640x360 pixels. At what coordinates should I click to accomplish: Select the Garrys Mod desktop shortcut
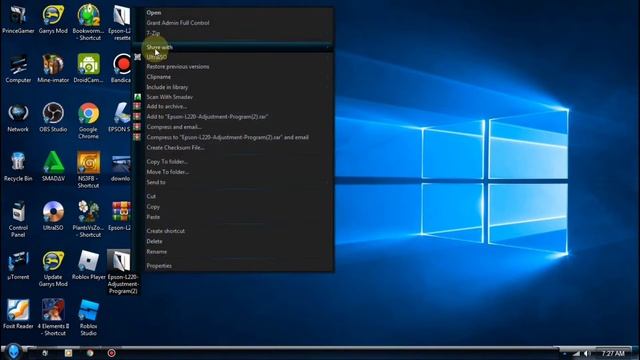tap(53, 19)
